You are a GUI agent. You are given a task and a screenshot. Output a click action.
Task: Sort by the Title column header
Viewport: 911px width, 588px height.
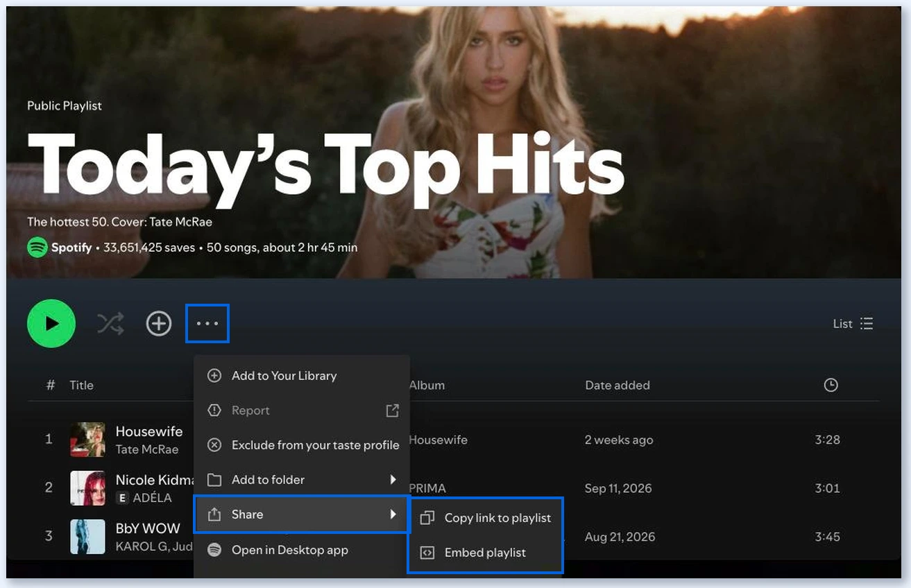coord(81,385)
